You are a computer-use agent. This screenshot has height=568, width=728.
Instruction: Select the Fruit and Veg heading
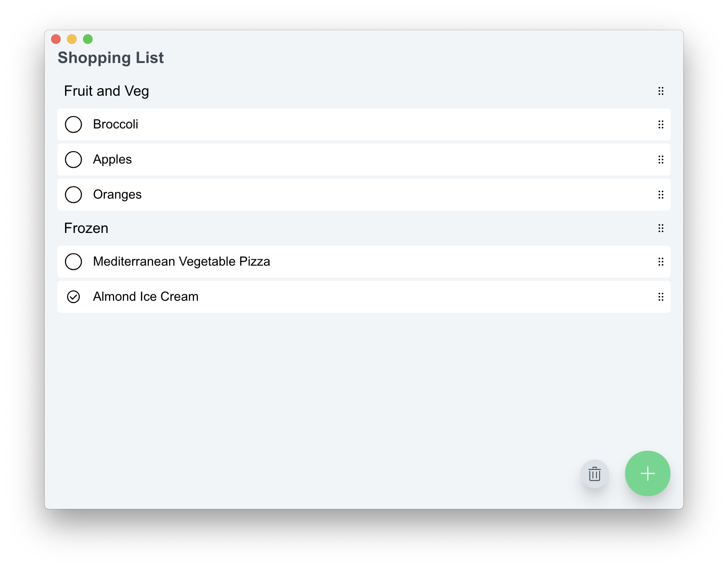pyautogui.click(x=107, y=91)
